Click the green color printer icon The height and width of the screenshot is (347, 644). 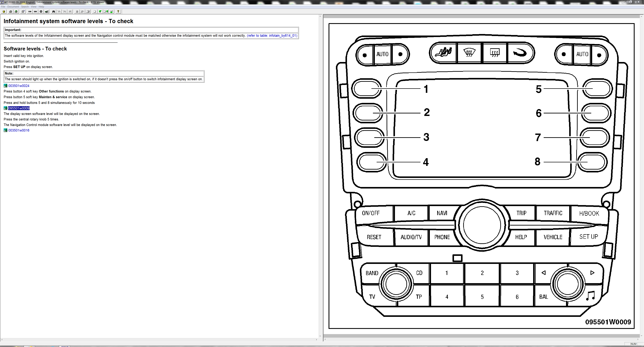click(16, 12)
